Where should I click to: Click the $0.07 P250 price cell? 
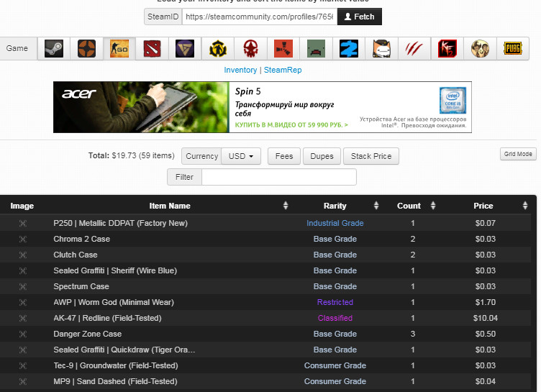click(485, 223)
